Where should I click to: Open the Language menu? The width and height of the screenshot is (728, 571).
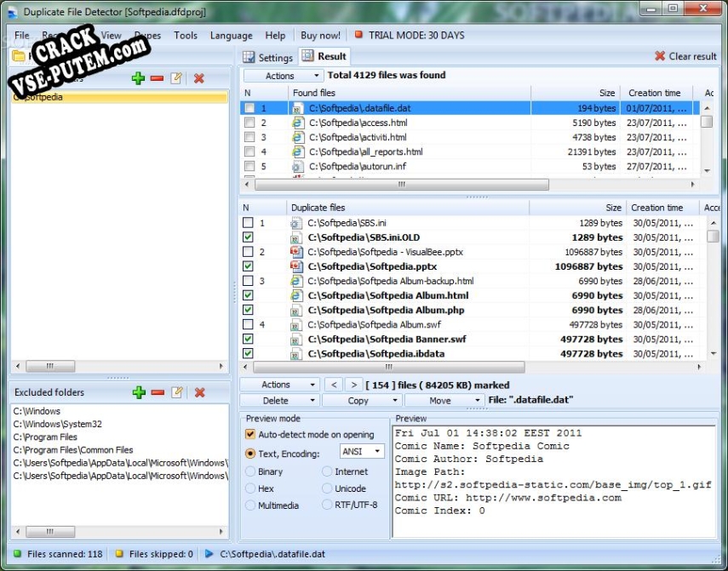point(232,35)
